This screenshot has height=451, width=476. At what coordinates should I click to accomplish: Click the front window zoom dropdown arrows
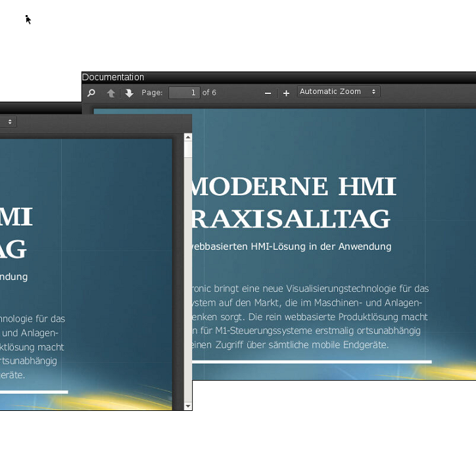[10, 122]
